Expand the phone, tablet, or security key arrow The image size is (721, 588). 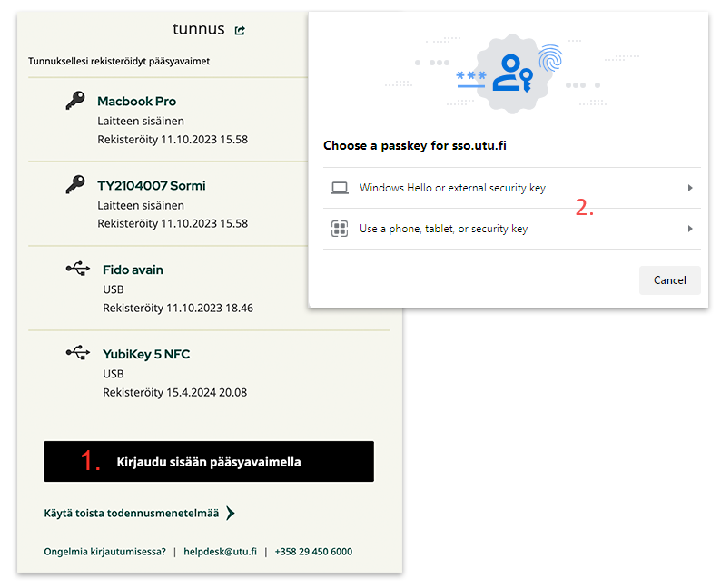(x=690, y=230)
